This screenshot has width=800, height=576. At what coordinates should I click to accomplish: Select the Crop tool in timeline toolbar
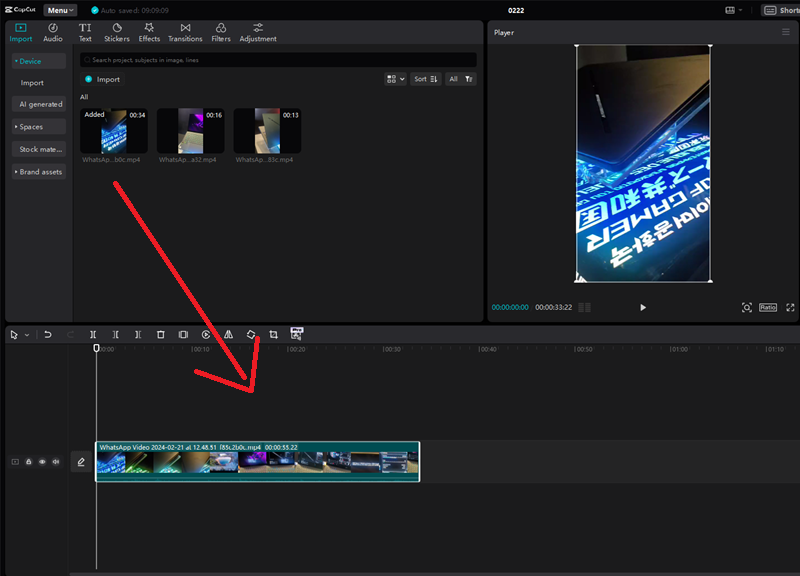tap(273, 334)
